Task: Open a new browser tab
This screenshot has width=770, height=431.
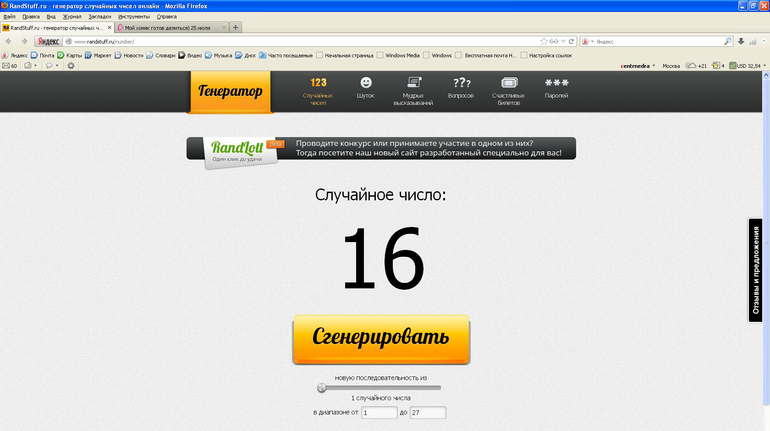Action: coord(235,27)
